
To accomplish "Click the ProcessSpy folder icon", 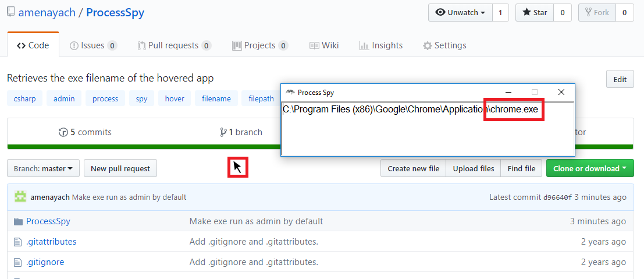I will pyautogui.click(x=18, y=221).
